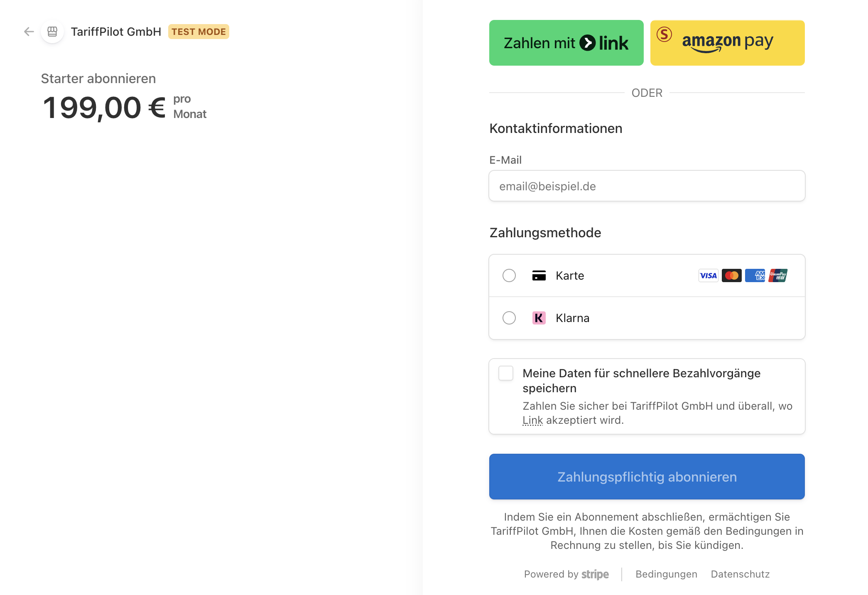Select Karte as payment method

(509, 275)
